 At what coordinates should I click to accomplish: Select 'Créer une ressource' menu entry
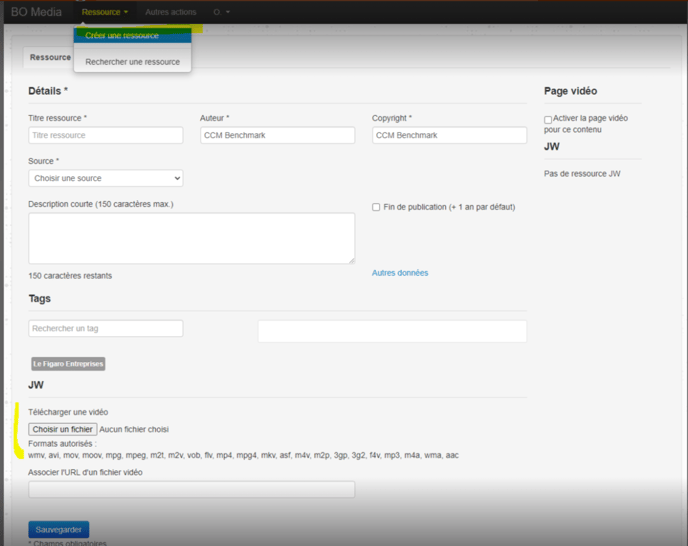(x=122, y=36)
